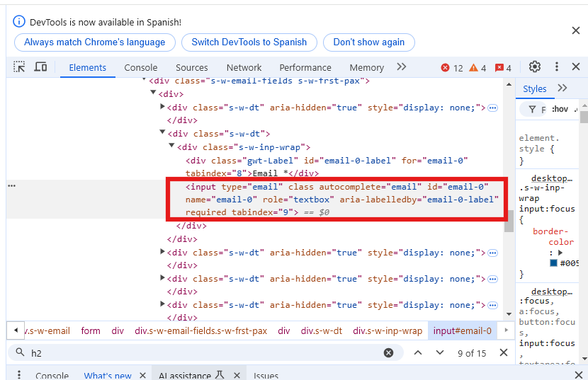
Task: Select breadcrumb div.s-w-dt
Action: [322, 331]
